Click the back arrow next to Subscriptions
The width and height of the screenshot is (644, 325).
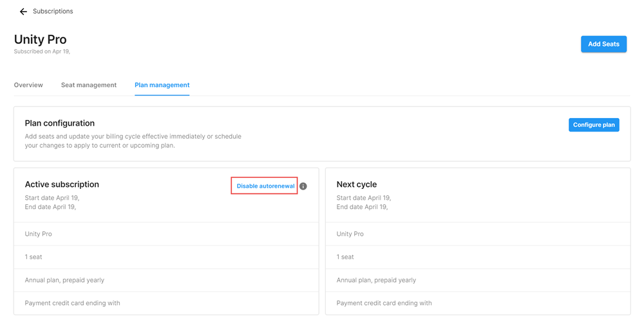23,12
